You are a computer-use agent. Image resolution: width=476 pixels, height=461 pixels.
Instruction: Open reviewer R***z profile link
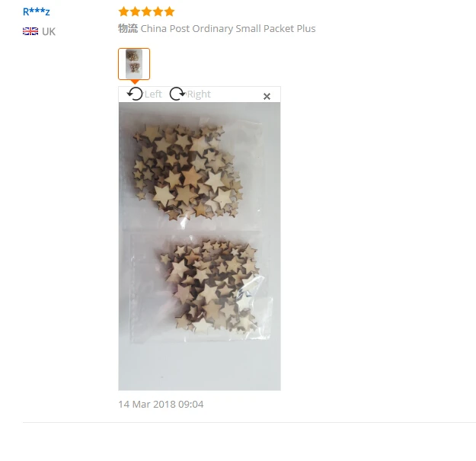pos(36,11)
